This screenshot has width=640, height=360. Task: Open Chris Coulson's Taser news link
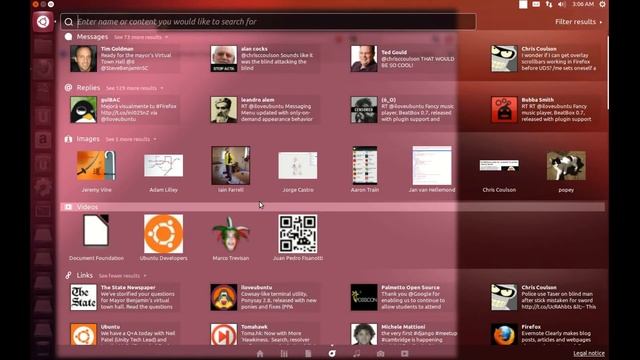(545, 297)
